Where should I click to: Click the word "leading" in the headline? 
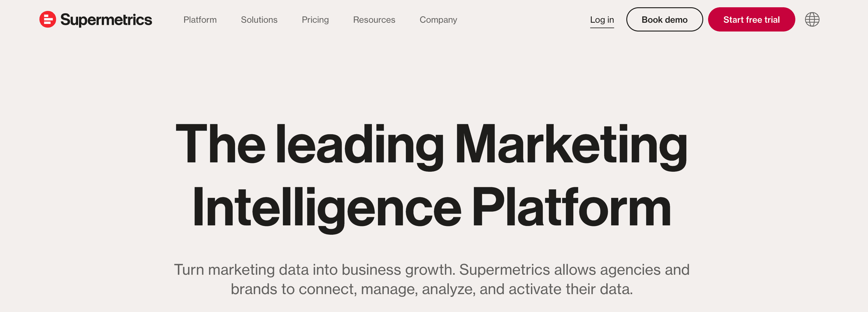pos(359,145)
